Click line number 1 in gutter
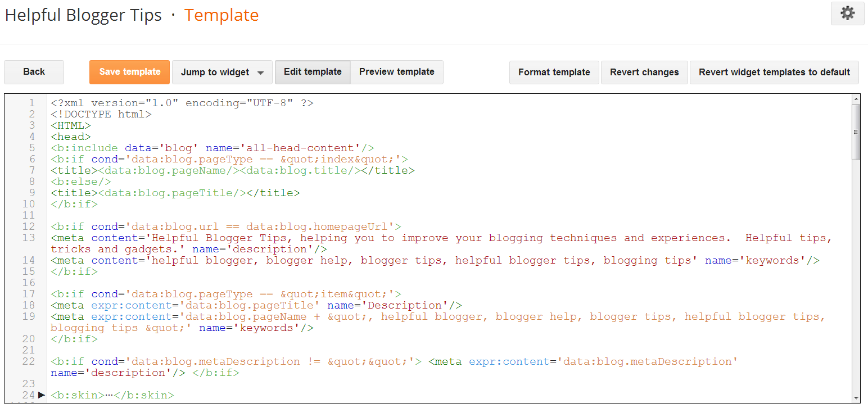This screenshot has height=408, width=868. tap(31, 103)
